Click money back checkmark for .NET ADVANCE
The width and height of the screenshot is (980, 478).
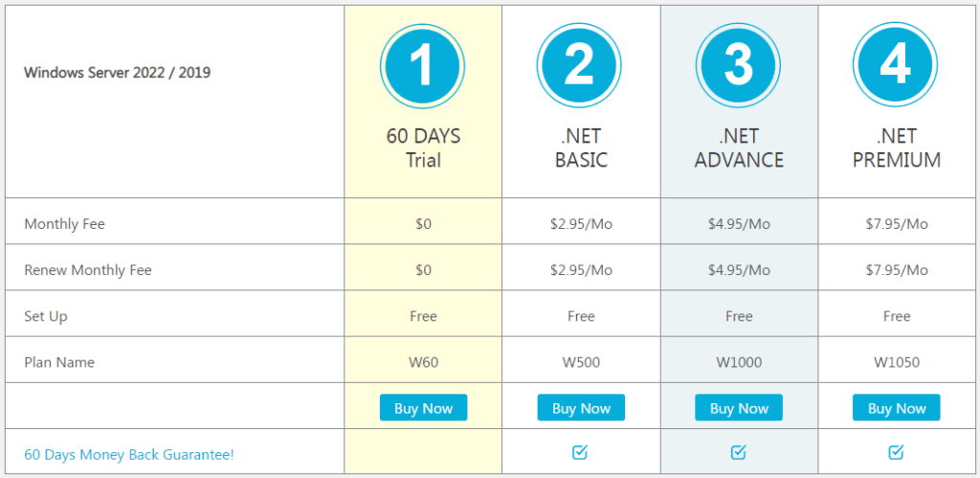[738, 452]
